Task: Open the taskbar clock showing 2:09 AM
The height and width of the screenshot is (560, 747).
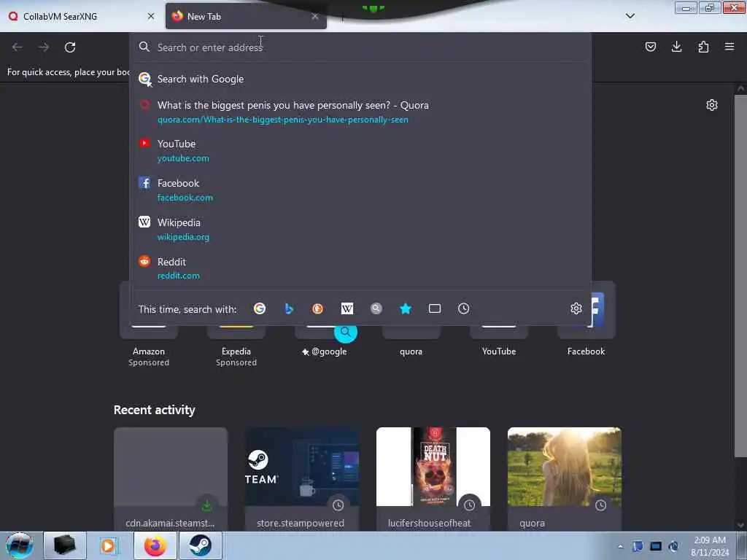Action: pos(710,545)
